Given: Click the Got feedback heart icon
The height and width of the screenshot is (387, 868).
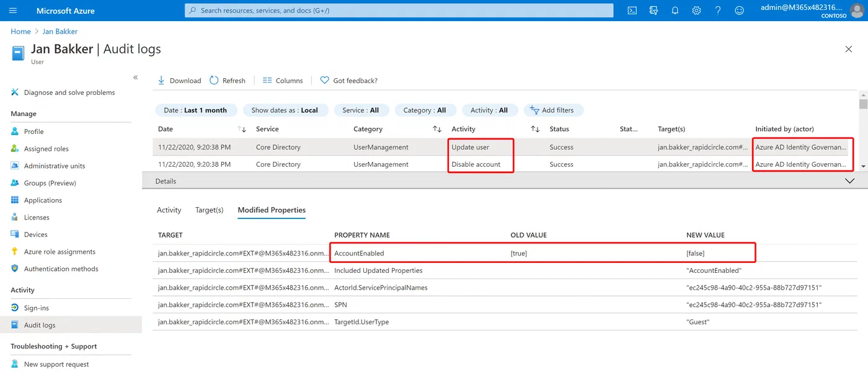Looking at the screenshot, I should [x=324, y=81].
